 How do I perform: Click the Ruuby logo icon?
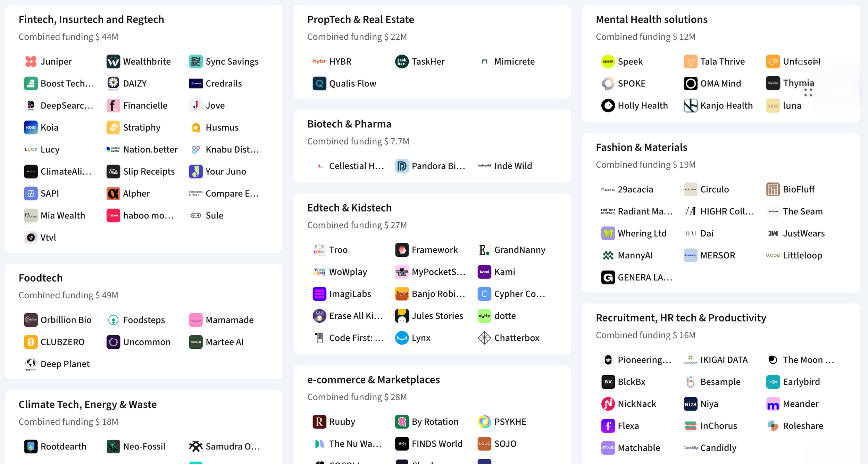tap(319, 422)
